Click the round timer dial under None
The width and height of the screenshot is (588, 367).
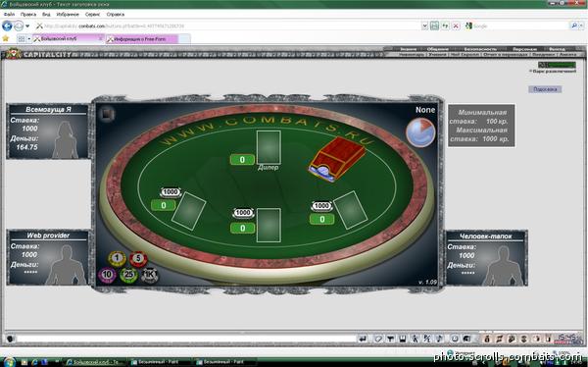tap(420, 132)
